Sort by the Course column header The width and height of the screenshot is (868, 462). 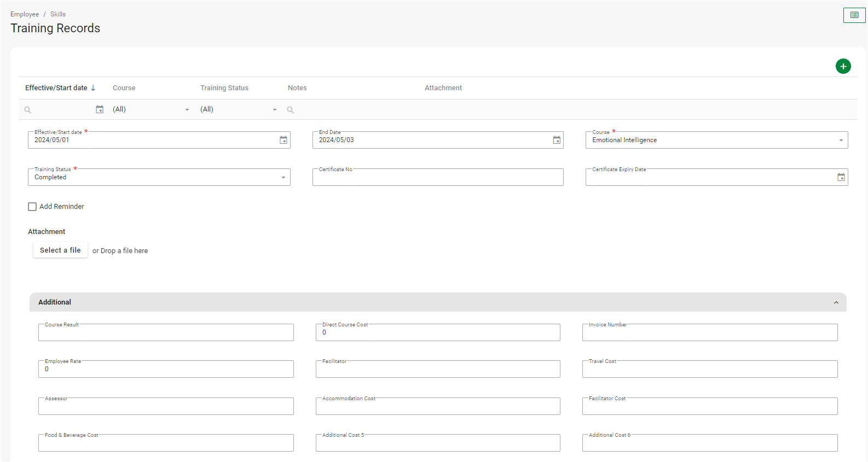click(124, 88)
